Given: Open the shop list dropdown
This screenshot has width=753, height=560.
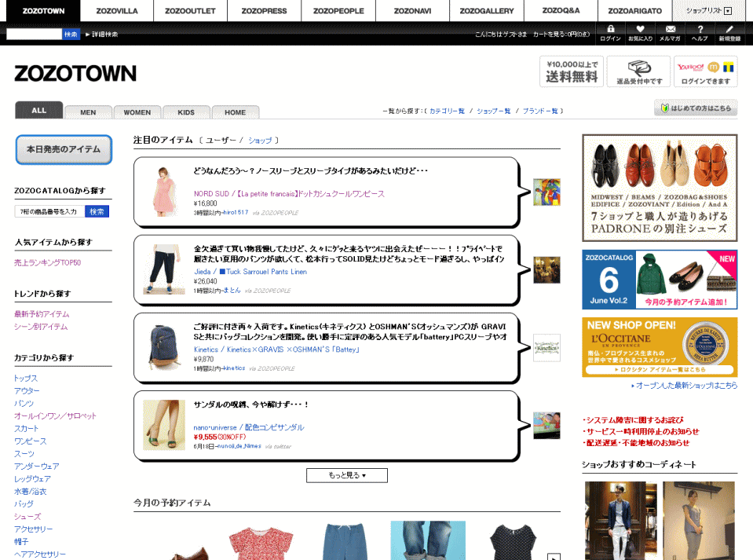Looking at the screenshot, I should click(x=709, y=10).
